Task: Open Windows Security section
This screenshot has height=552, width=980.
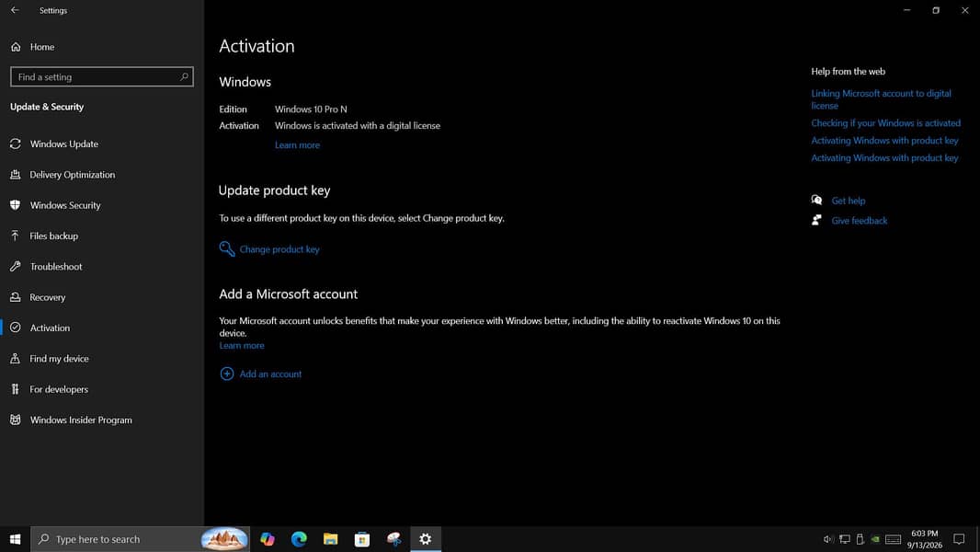Action: [x=102, y=205]
